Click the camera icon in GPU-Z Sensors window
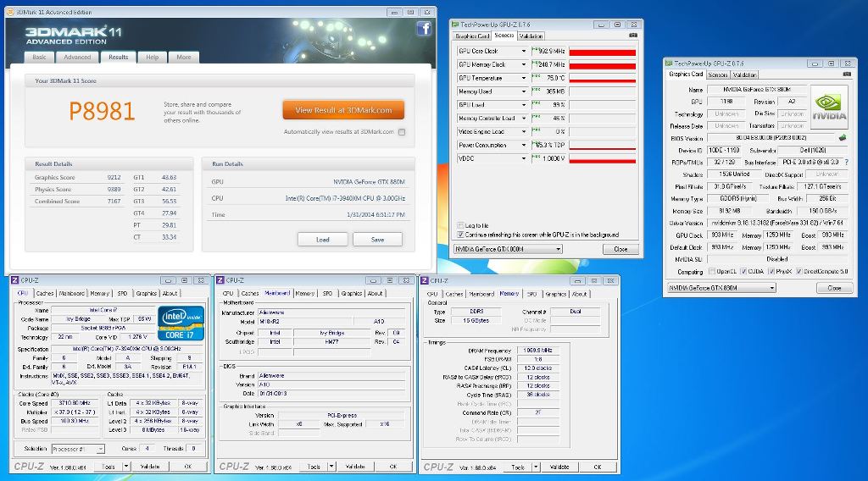Screen dimensions: 868x481 tap(633, 36)
